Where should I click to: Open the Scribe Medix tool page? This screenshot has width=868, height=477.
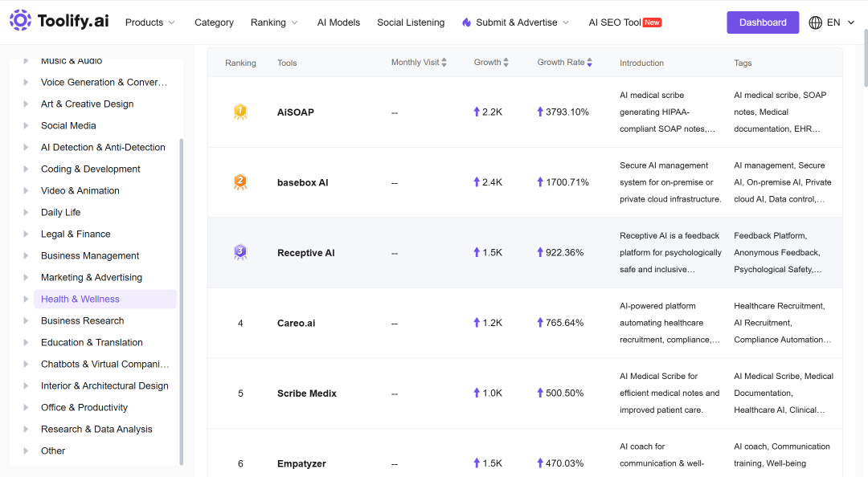coord(307,393)
